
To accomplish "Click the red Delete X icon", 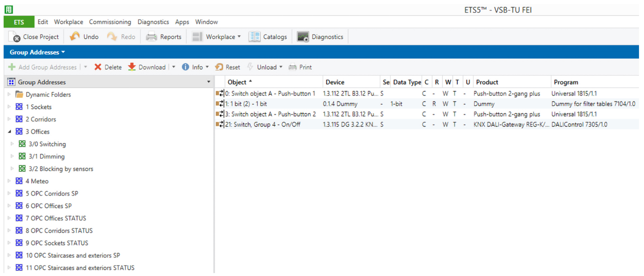I will [x=98, y=67].
